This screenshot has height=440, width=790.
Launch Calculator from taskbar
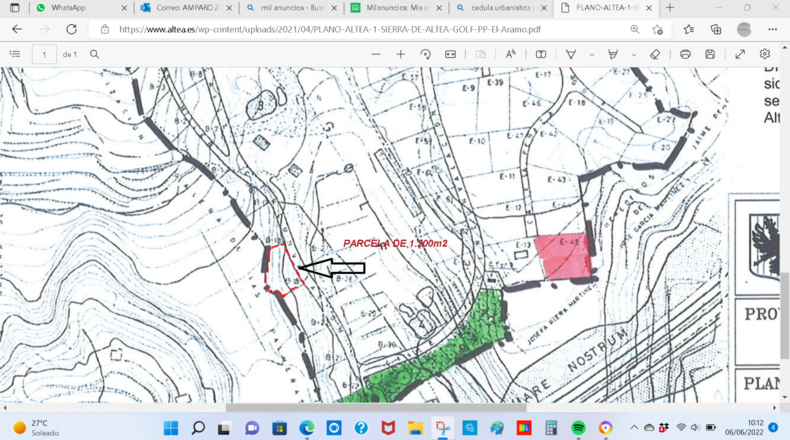(551, 428)
